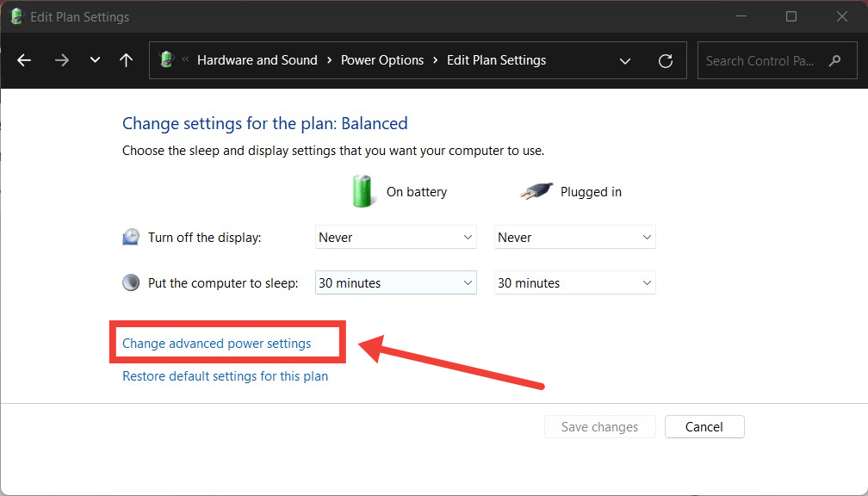This screenshot has width=868, height=496.
Task: Click the Plugged in power plug icon
Action: click(x=536, y=192)
